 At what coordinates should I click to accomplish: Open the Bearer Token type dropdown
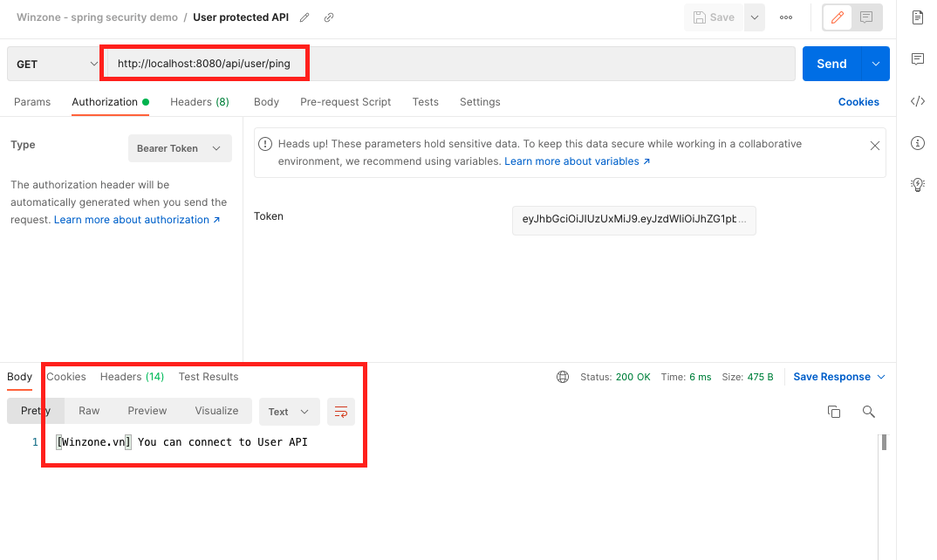point(180,148)
